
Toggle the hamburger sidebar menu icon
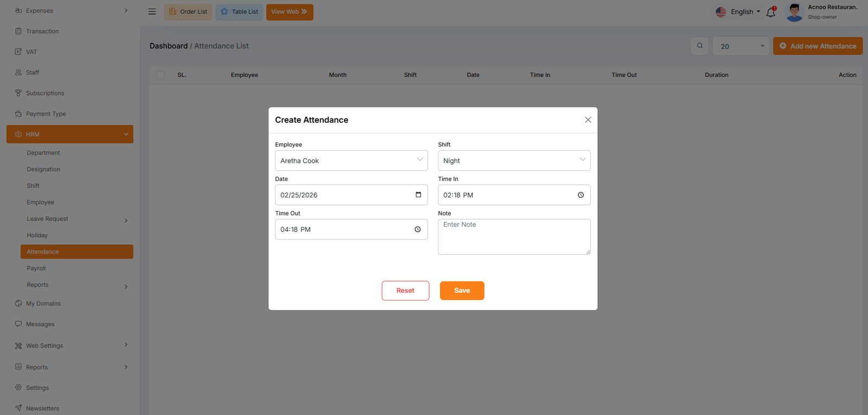click(152, 11)
